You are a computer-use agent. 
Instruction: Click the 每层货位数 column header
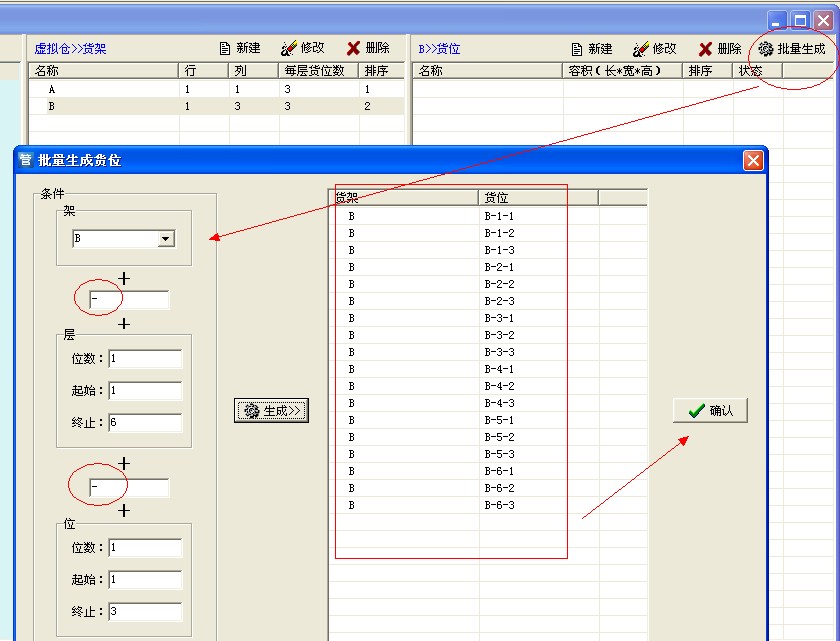pos(319,71)
